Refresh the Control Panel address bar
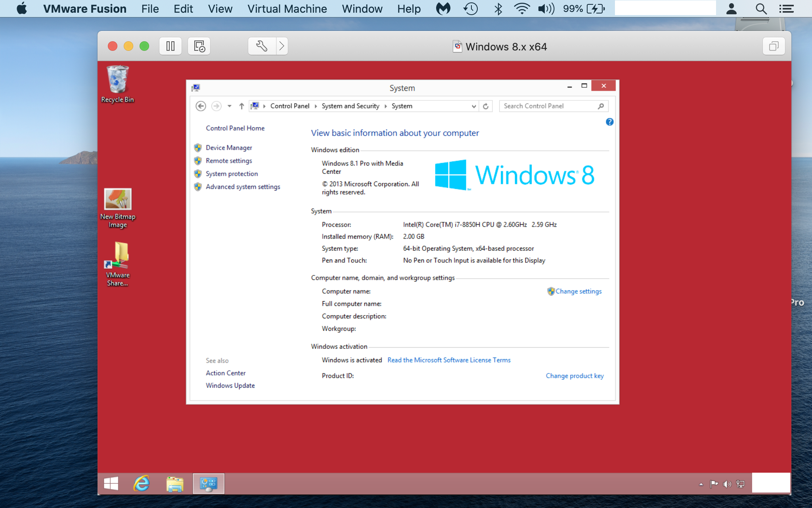The width and height of the screenshot is (812, 508). coord(486,106)
